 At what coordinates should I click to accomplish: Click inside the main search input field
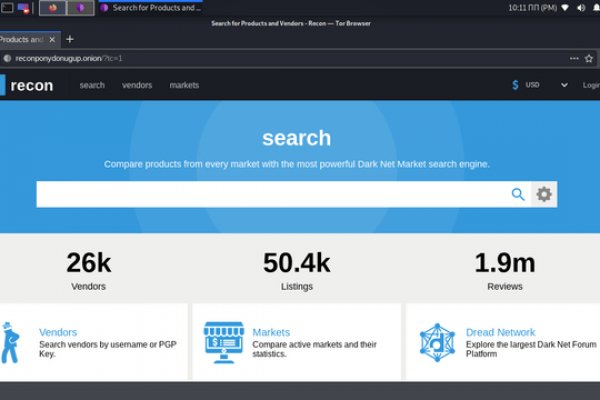click(270, 194)
